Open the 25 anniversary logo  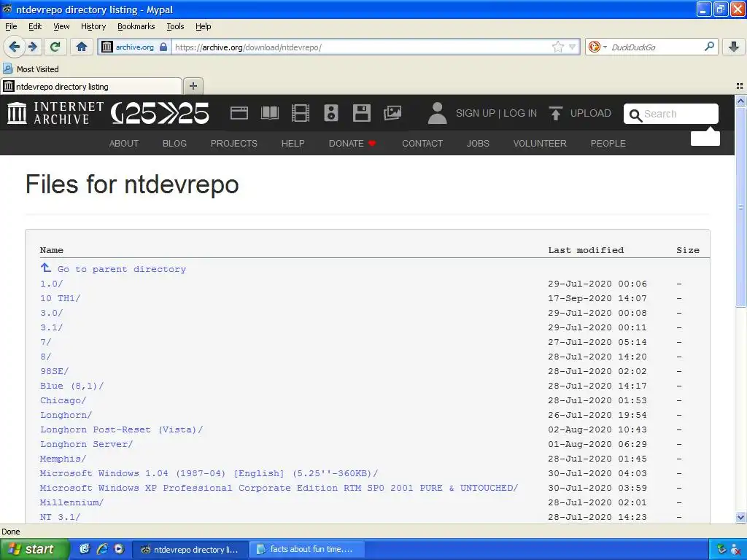[x=160, y=113]
